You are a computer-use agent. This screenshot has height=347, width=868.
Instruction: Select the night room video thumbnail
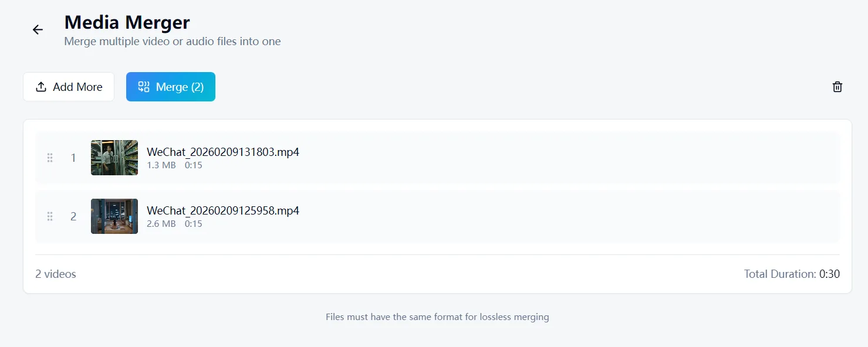(x=114, y=216)
